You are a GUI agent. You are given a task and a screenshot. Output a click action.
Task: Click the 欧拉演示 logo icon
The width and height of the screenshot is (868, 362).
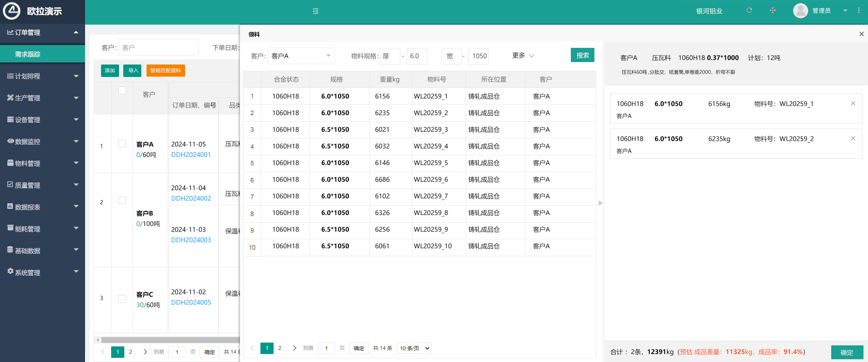point(11,11)
